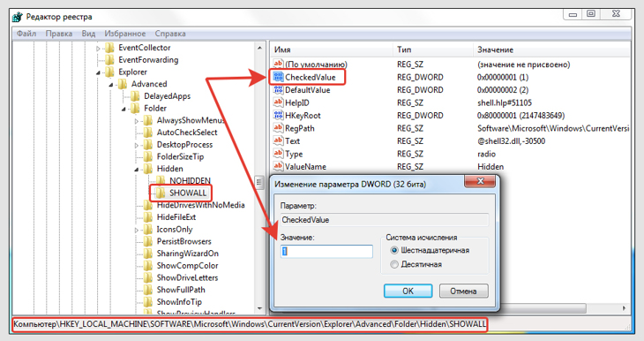Select the Explorer folder icon

[109, 72]
